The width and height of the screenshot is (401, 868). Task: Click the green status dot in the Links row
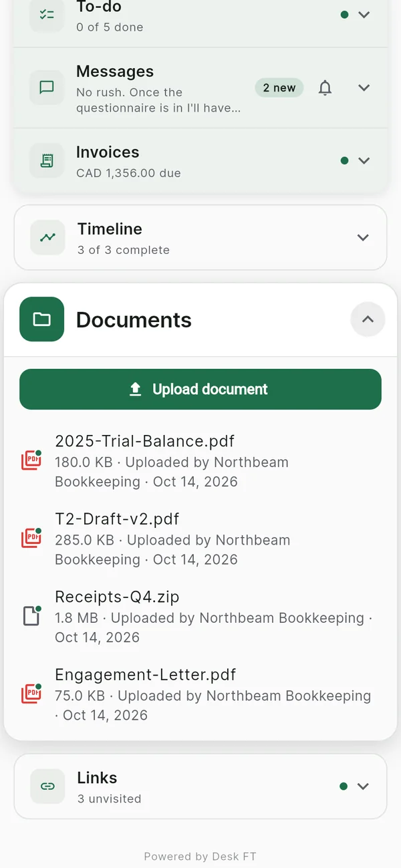tap(344, 786)
